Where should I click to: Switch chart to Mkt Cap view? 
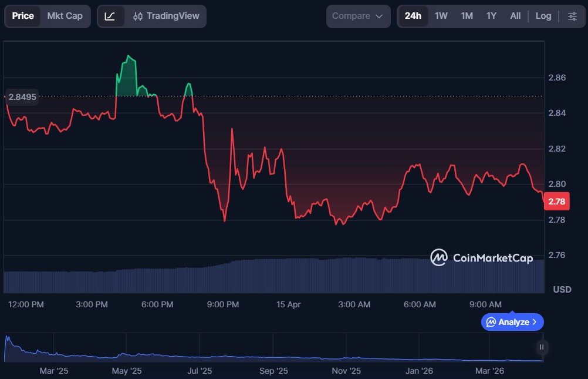tap(65, 16)
